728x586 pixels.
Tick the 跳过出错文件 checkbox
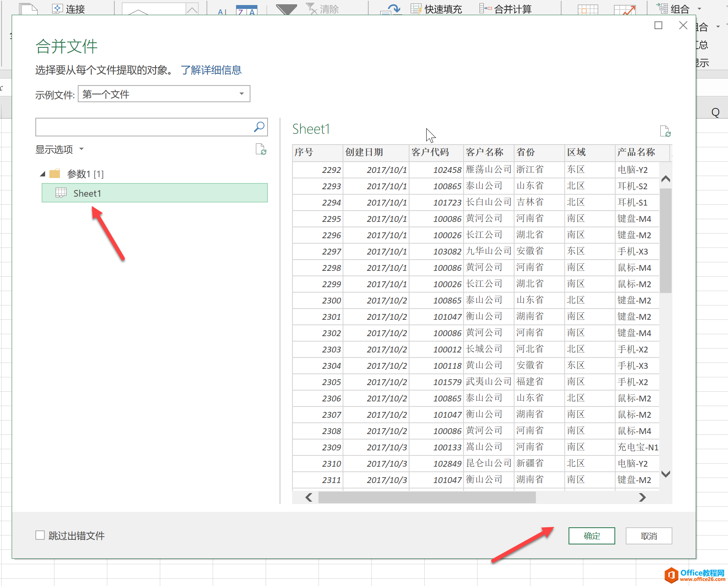[40, 535]
